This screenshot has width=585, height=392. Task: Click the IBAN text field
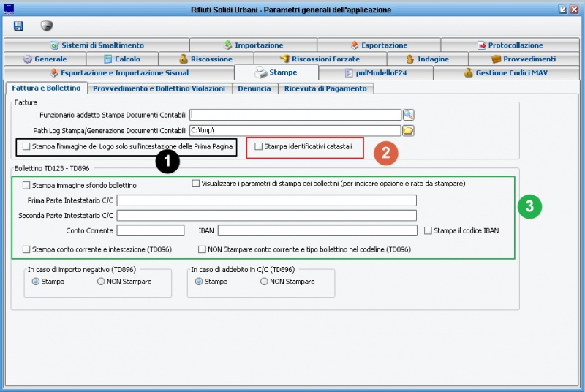318,231
